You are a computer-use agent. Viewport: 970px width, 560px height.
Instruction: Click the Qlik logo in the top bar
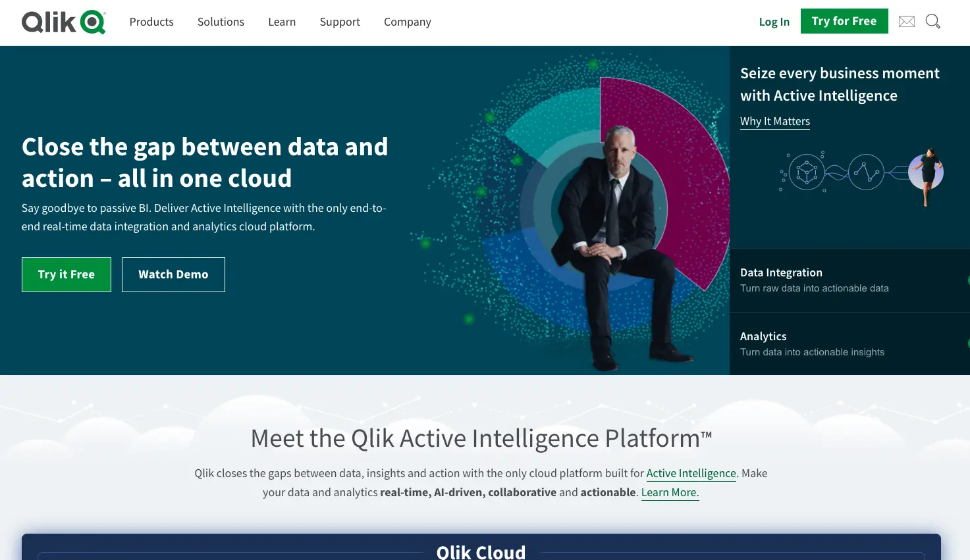(x=63, y=21)
